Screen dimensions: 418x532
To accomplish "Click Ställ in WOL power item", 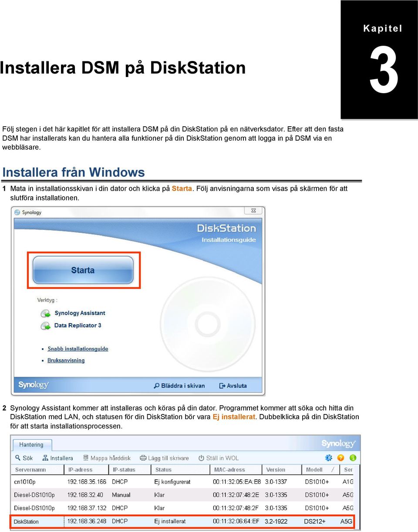I will click(218, 458).
